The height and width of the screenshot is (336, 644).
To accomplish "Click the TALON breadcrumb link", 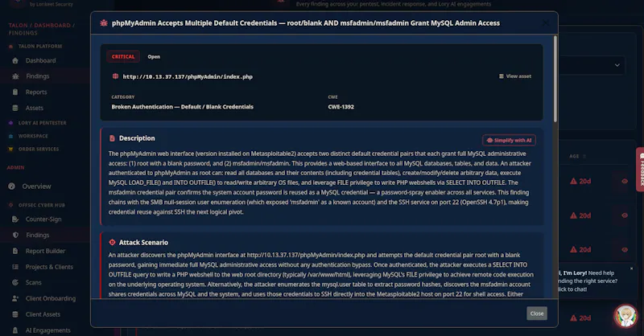I will pyautogui.click(x=18, y=26).
